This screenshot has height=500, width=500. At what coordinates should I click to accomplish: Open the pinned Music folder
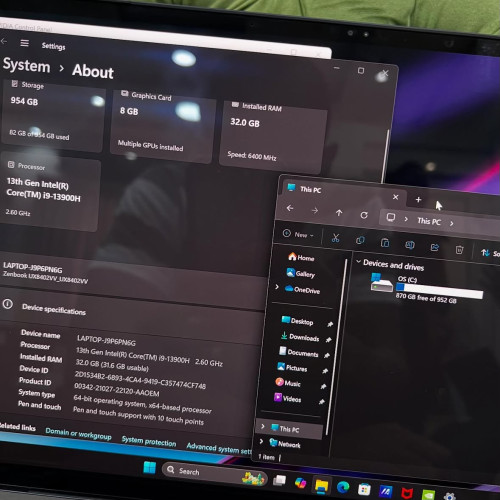click(288, 383)
